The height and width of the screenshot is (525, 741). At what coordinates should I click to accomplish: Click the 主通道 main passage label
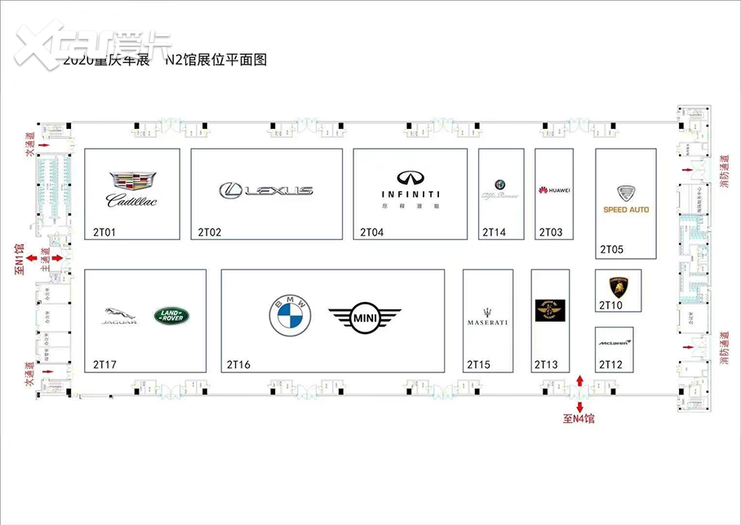pos(45,259)
